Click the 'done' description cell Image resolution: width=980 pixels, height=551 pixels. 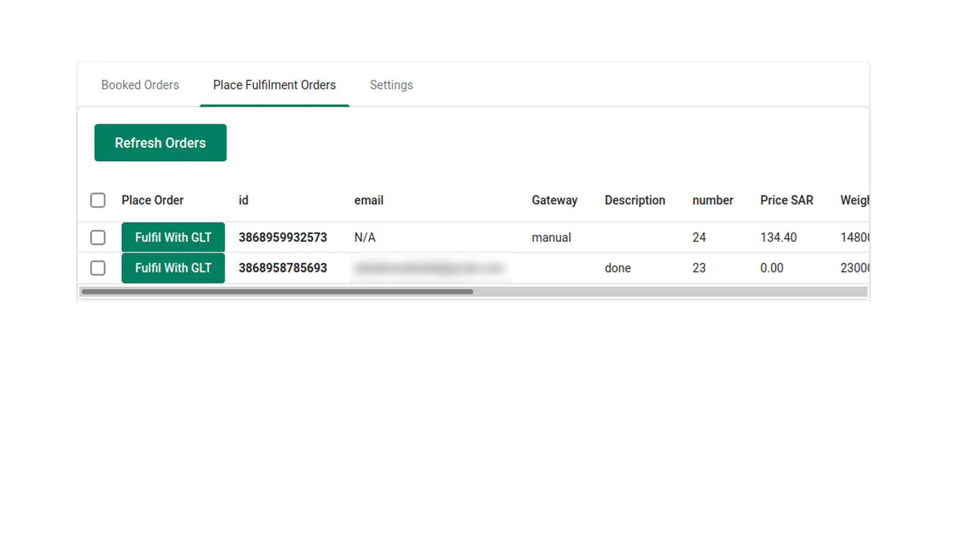[617, 268]
